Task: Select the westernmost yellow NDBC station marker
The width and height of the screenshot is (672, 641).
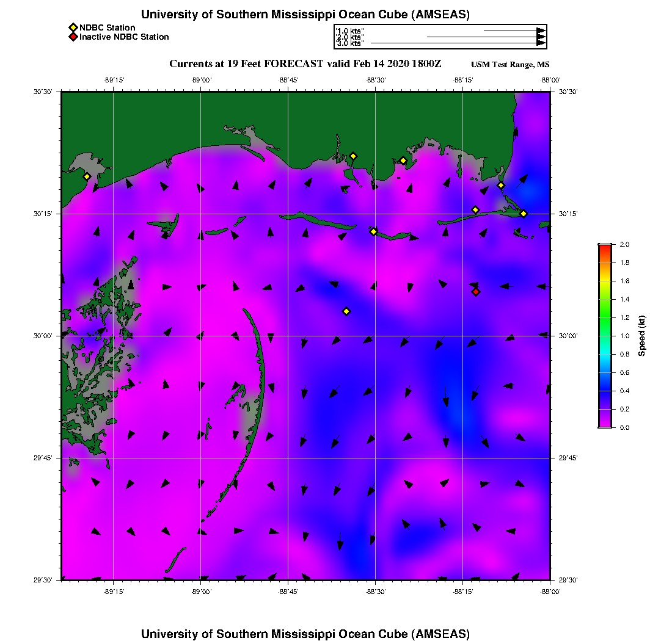Action: [x=87, y=176]
